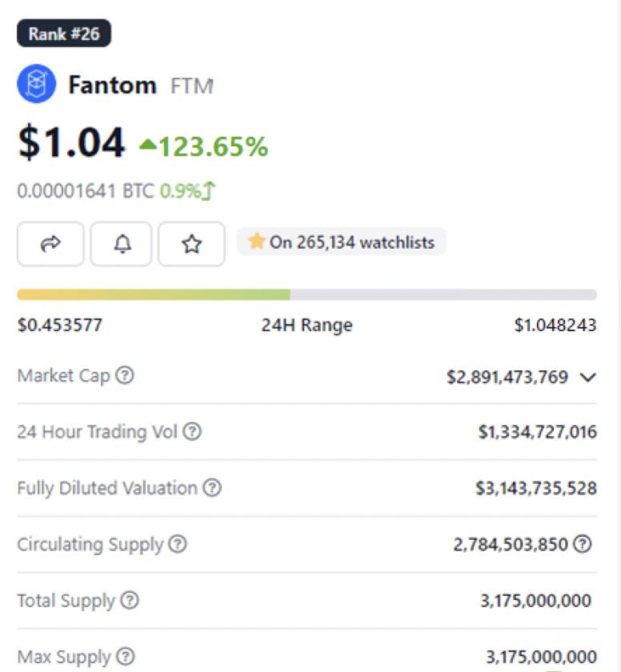Image resolution: width=621 pixels, height=672 pixels.
Task: Click the FTM ticker symbol
Action: (x=191, y=86)
